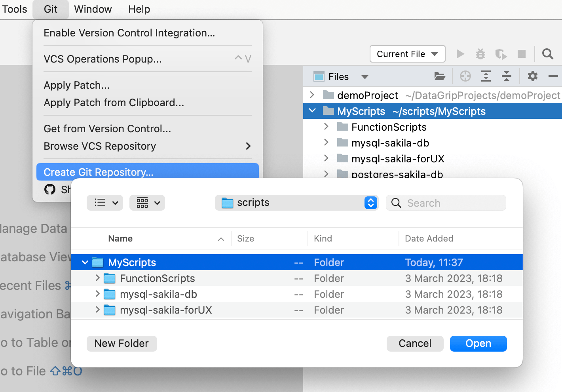562x392 pixels.
Task: Open the group-by grid dropdown
Action: pyautogui.click(x=147, y=203)
